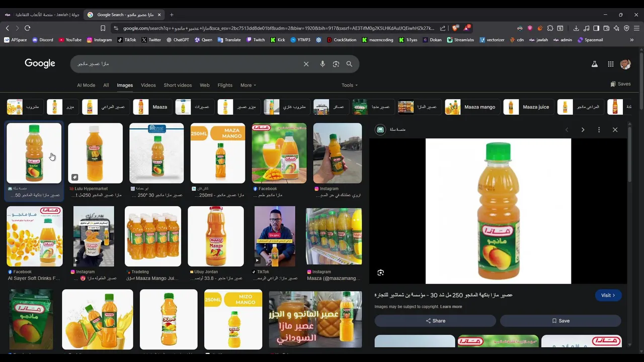Click the Google logo
The width and height of the screenshot is (644, 362).
40,63
